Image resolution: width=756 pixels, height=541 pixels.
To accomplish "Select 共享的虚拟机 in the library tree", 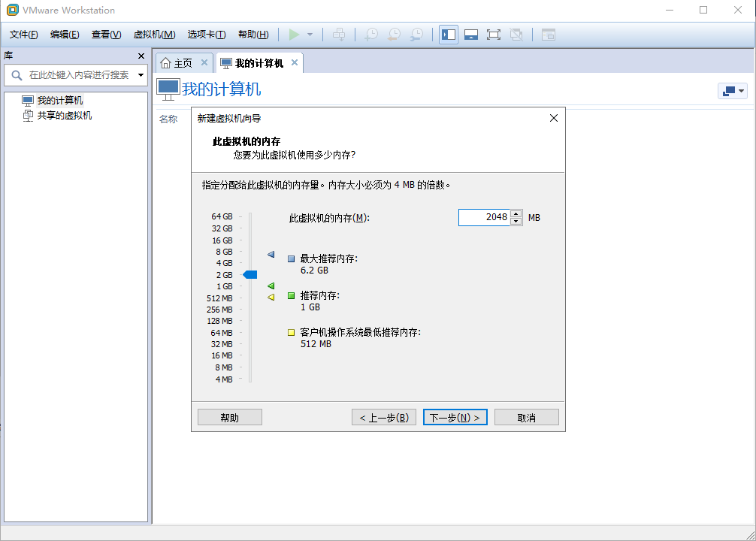I will click(65, 115).
